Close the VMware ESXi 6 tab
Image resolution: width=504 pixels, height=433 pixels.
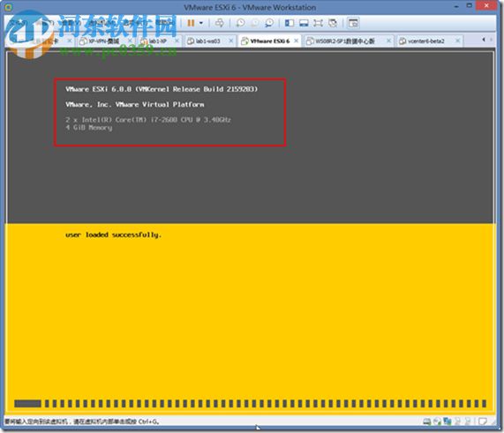click(x=296, y=41)
